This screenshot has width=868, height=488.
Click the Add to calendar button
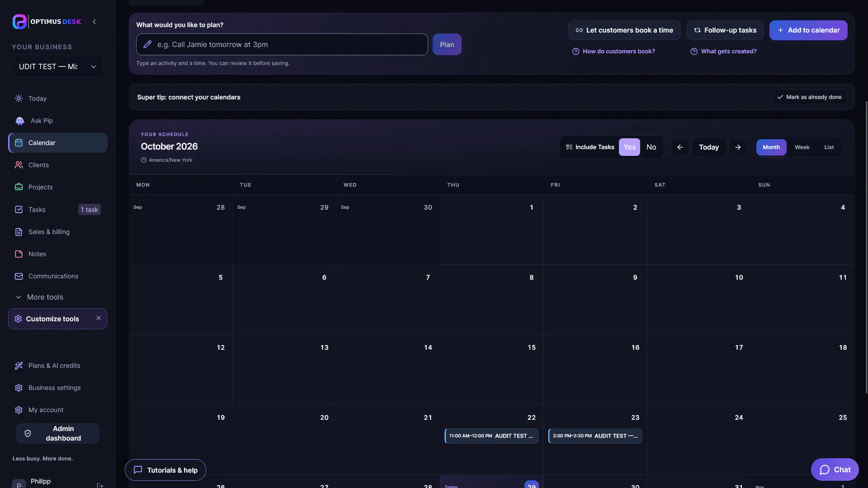coord(808,30)
